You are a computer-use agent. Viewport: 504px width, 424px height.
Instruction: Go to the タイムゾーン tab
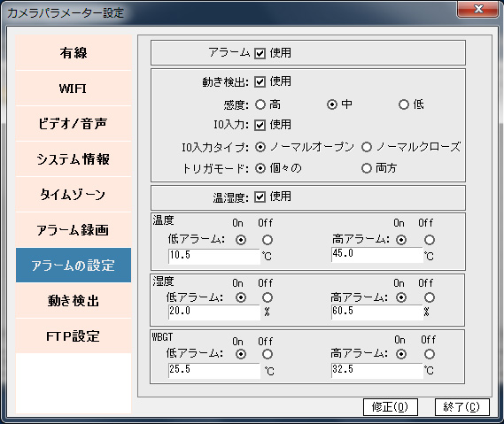tap(74, 195)
